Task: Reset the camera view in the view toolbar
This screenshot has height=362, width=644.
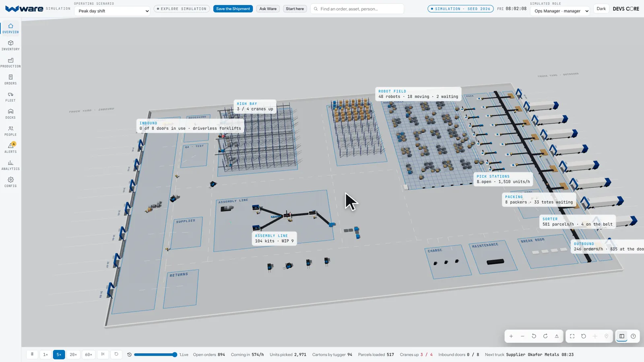Action: pyautogui.click(x=584, y=336)
